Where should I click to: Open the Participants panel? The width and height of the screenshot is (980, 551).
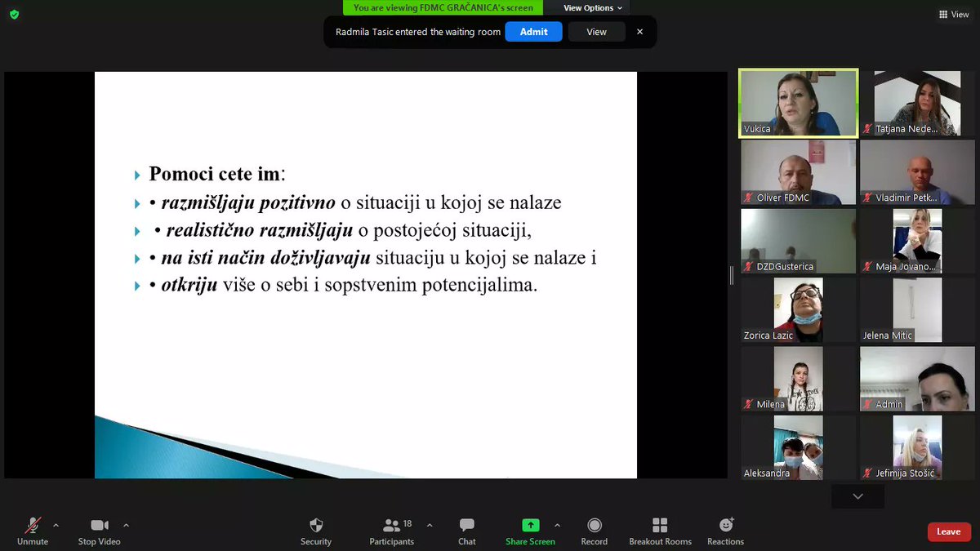point(392,531)
